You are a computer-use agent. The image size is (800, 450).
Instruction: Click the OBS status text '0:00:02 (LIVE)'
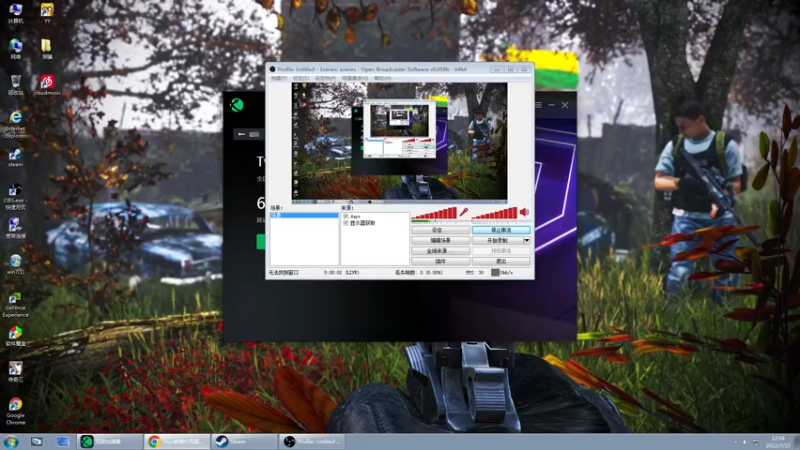tap(341, 272)
